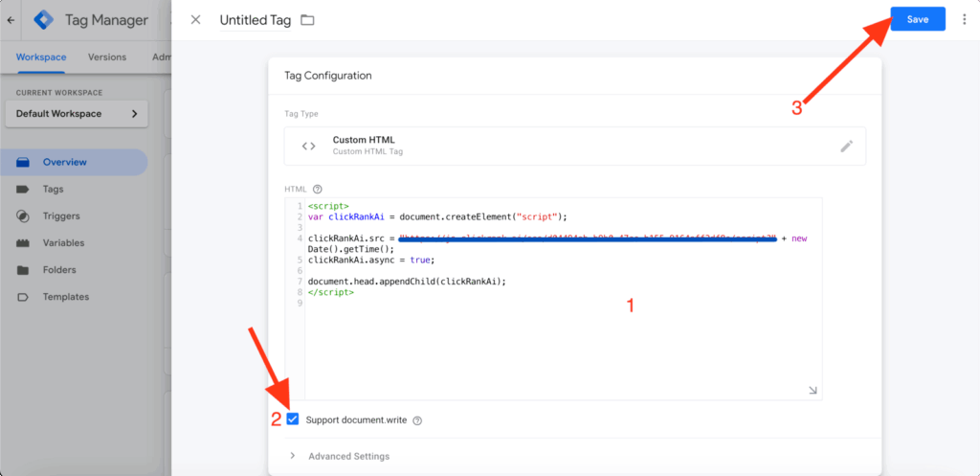980x476 pixels.
Task: Click the Tag Configuration heading
Action: click(328, 76)
